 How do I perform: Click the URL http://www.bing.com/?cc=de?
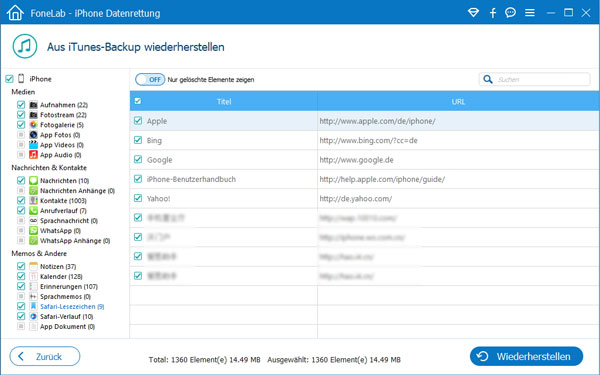click(368, 140)
